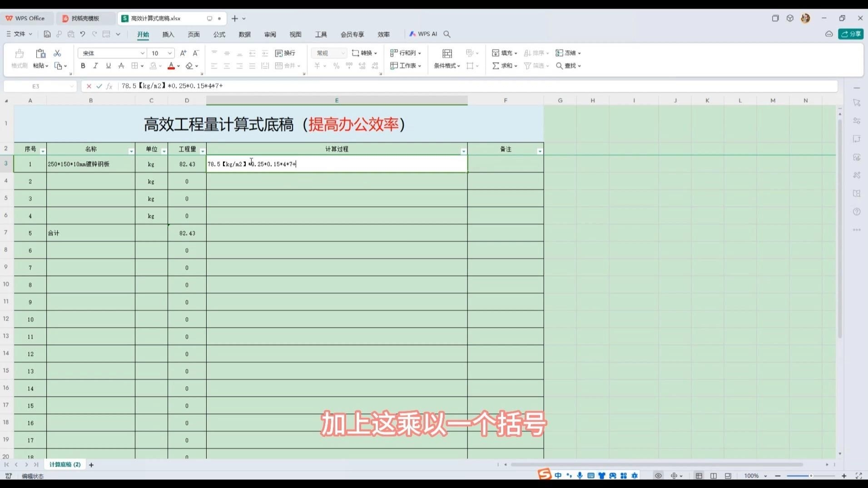Open the font name dropdown
The image size is (868, 488).
pos(142,53)
